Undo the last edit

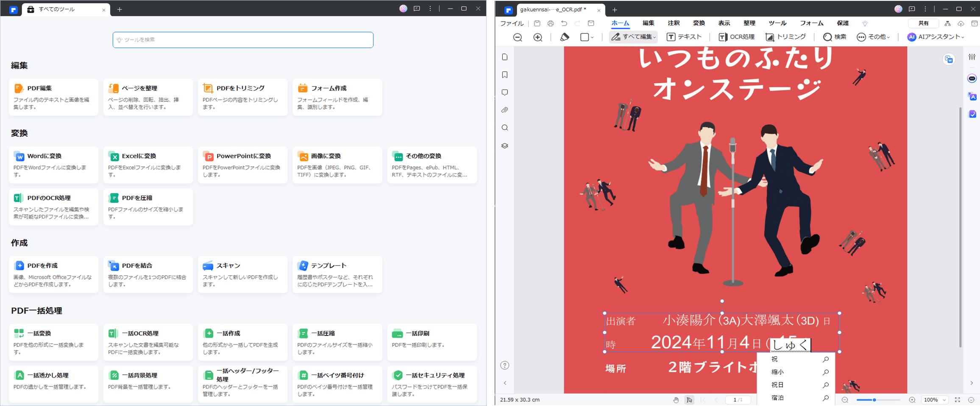(564, 23)
